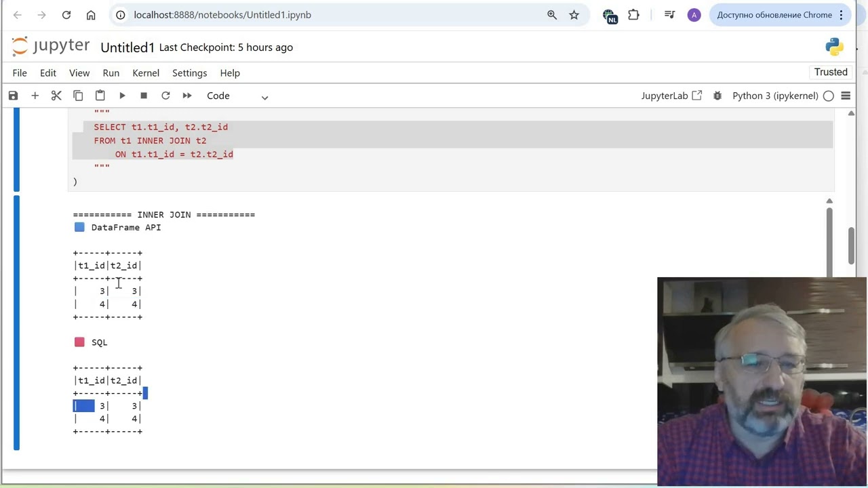Screen dimensions: 868x488
Task: Open the Kernel menu
Action: coord(146,73)
